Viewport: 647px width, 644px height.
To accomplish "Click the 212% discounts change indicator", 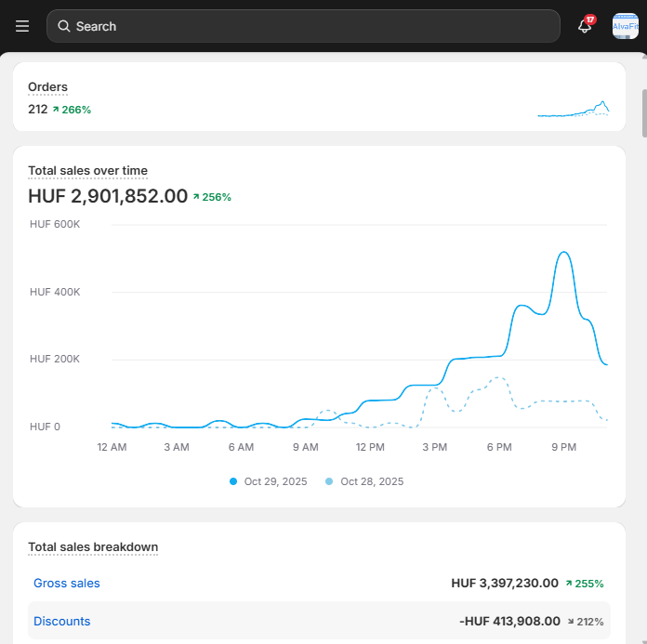I will pos(584,622).
